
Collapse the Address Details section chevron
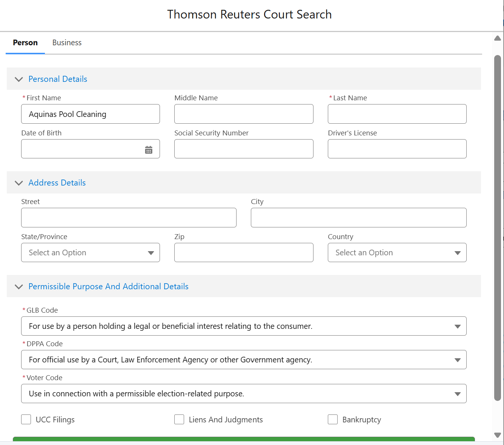[18, 183]
